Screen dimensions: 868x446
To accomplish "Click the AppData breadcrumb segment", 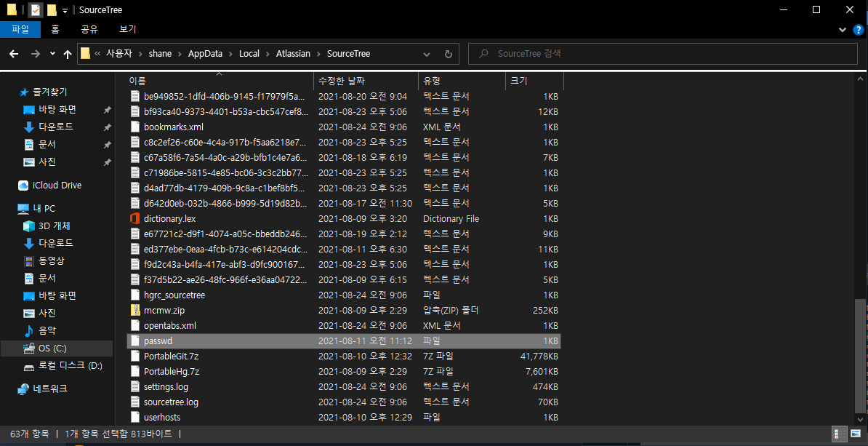I will pyautogui.click(x=205, y=54).
